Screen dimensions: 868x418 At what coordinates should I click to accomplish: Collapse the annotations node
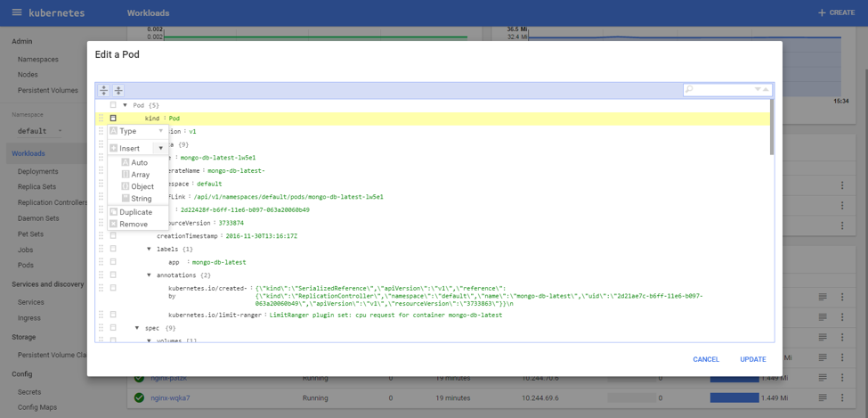149,275
